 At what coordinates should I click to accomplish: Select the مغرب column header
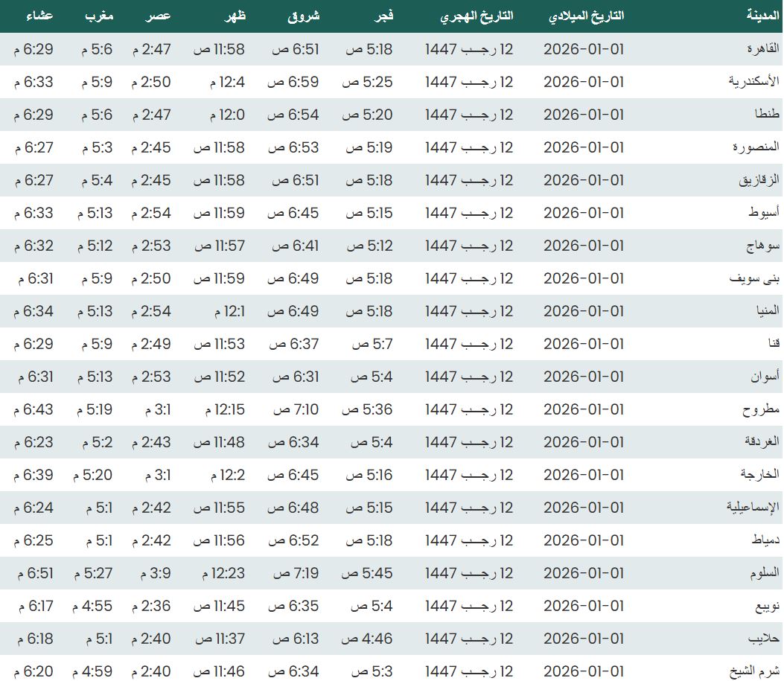98,16
